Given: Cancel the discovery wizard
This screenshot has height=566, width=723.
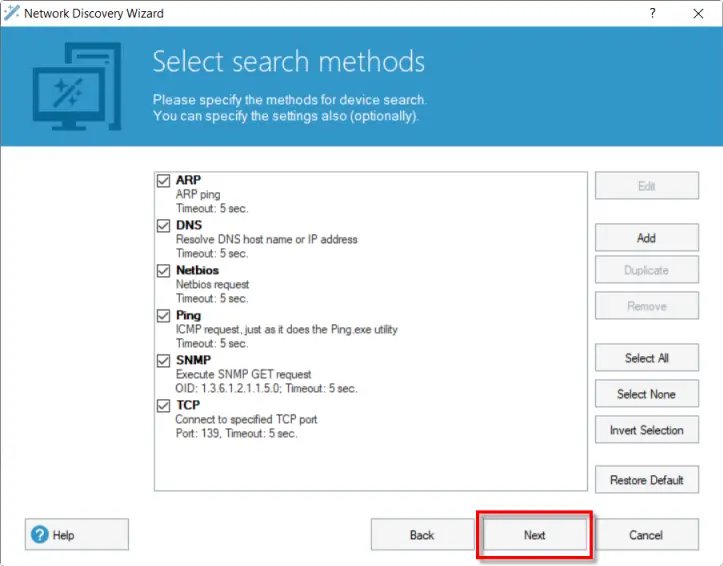Looking at the screenshot, I should click(x=646, y=535).
